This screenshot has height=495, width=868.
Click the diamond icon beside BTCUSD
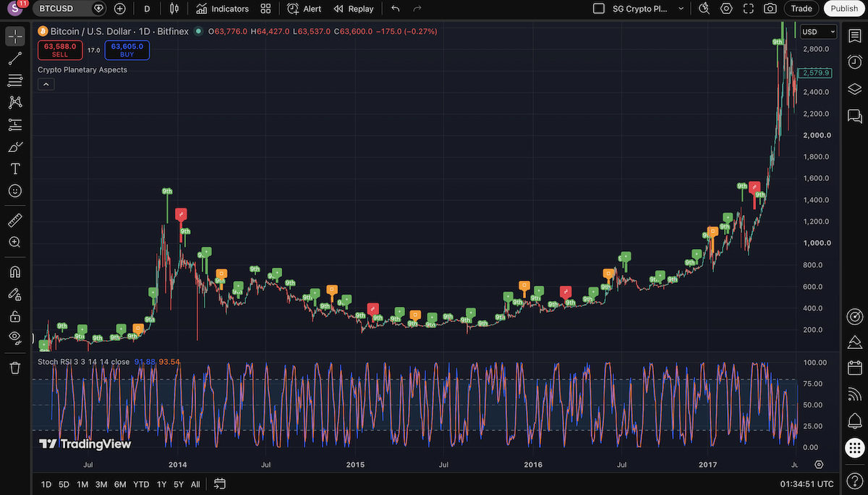pyautogui.click(x=100, y=9)
